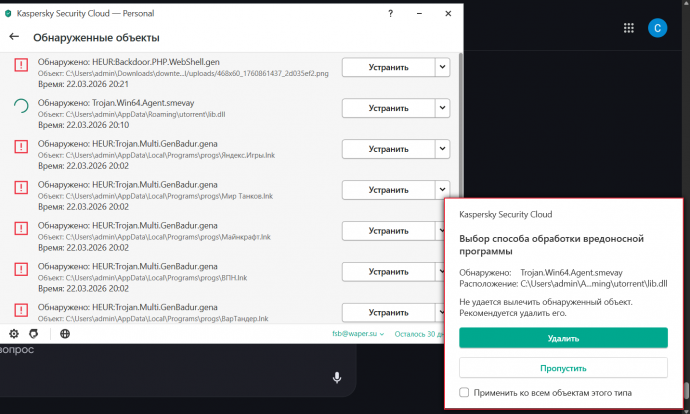Go back using the arrow beside Обнаруженные объекты
Viewport: 690px width, 414px height.
[14, 37]
